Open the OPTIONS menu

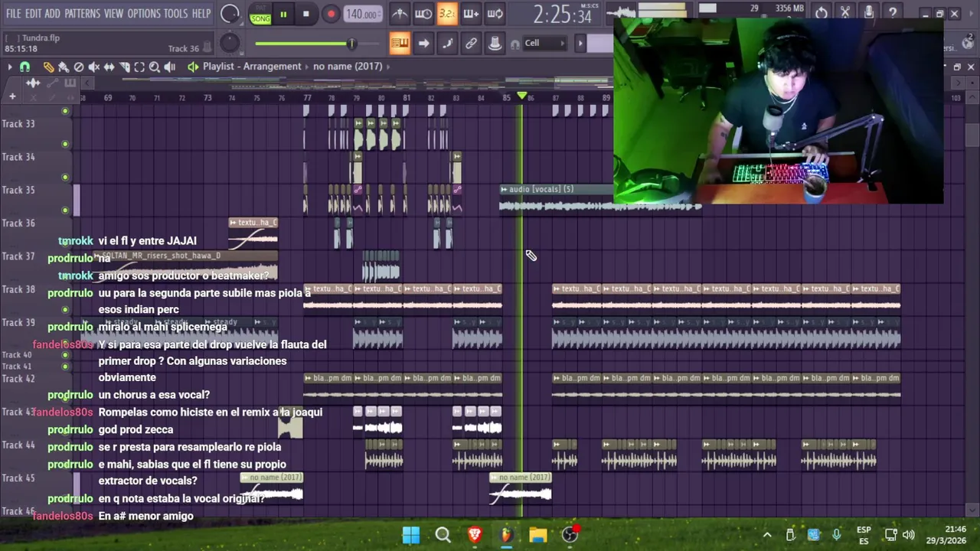144,14
